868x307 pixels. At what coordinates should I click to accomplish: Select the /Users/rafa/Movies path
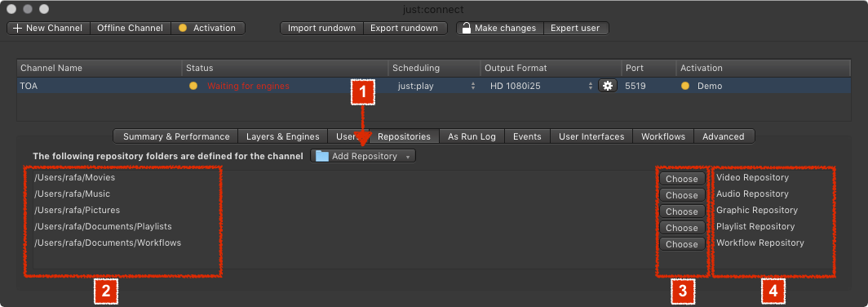tap(75, 177)
